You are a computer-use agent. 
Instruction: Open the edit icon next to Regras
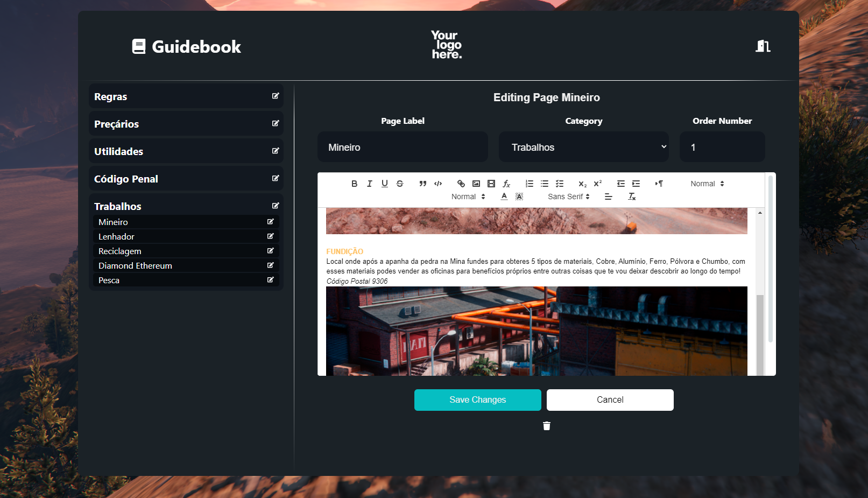pos(276,96)
